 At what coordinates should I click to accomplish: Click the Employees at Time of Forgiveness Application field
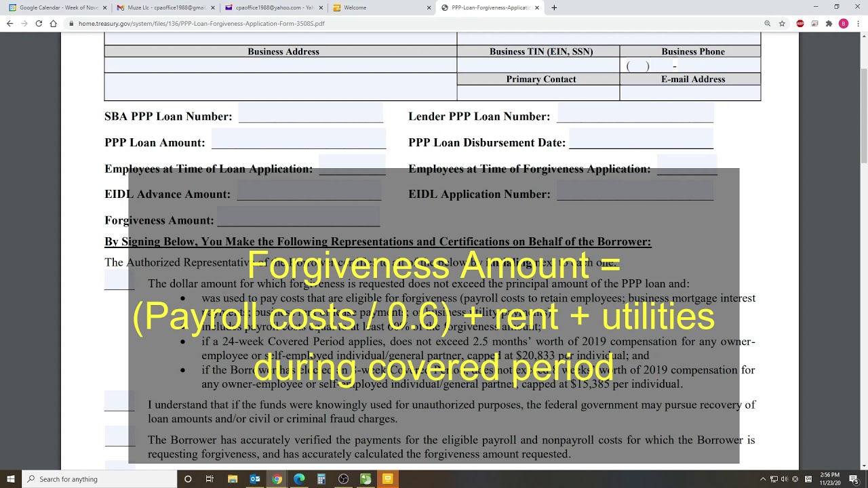[x=687, y=165]
